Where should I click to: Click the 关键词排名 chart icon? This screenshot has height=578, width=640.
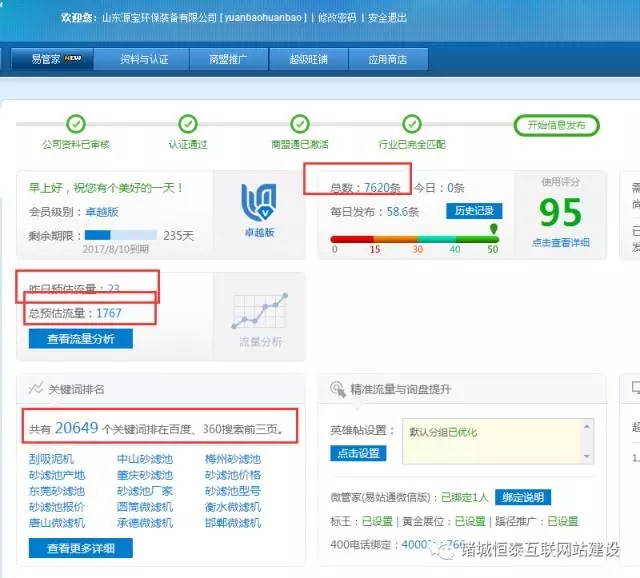[x=36, y=388]
